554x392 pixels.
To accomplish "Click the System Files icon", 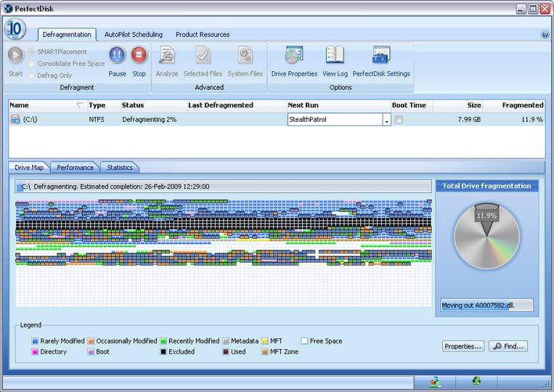I will [x=245, y=56].
